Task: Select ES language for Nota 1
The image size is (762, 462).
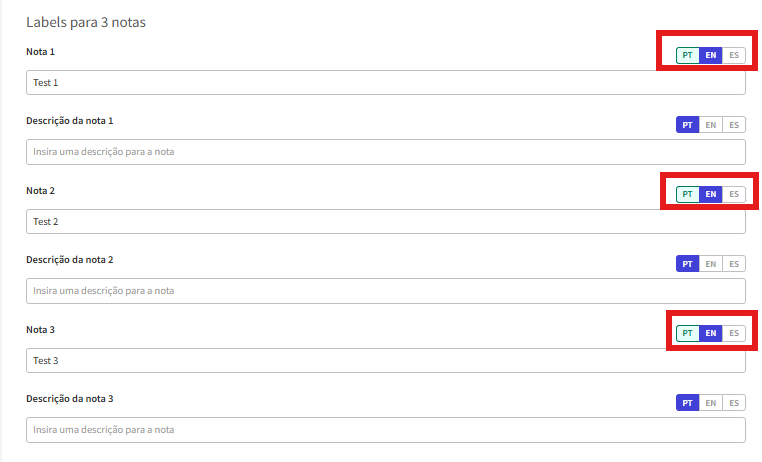Action: 734,55
